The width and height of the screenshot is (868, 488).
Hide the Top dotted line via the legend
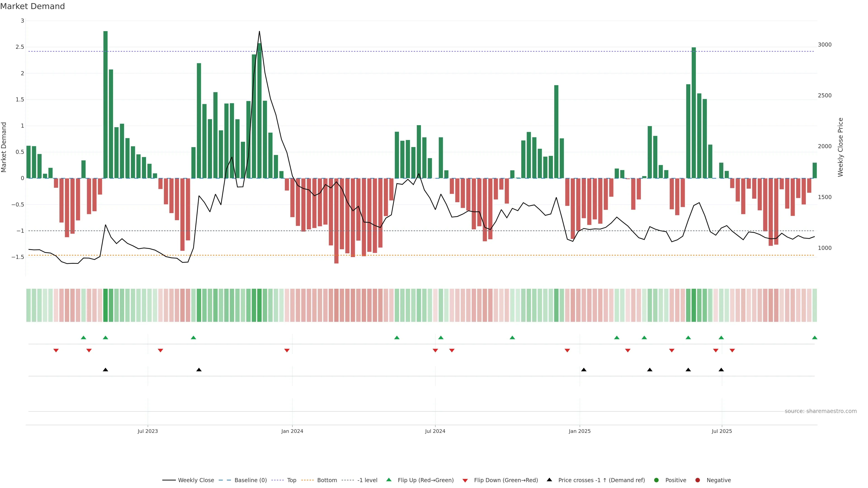(x=291, y=480)
